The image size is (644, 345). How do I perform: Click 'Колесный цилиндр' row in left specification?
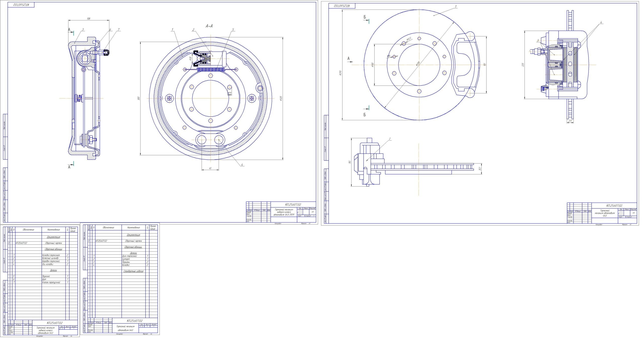click(50, 258)
